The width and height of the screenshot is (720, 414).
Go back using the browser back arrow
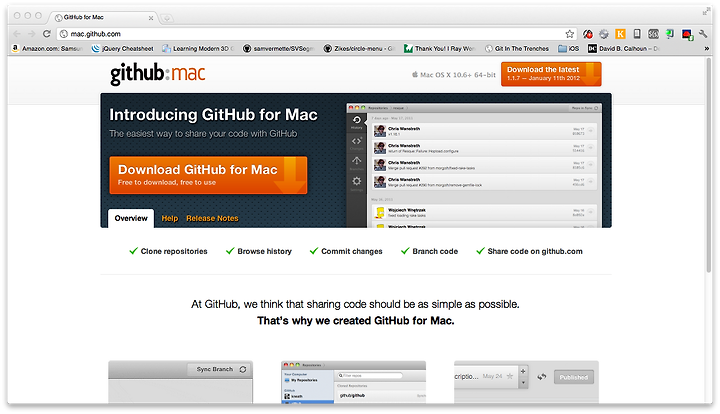(17, 34)
